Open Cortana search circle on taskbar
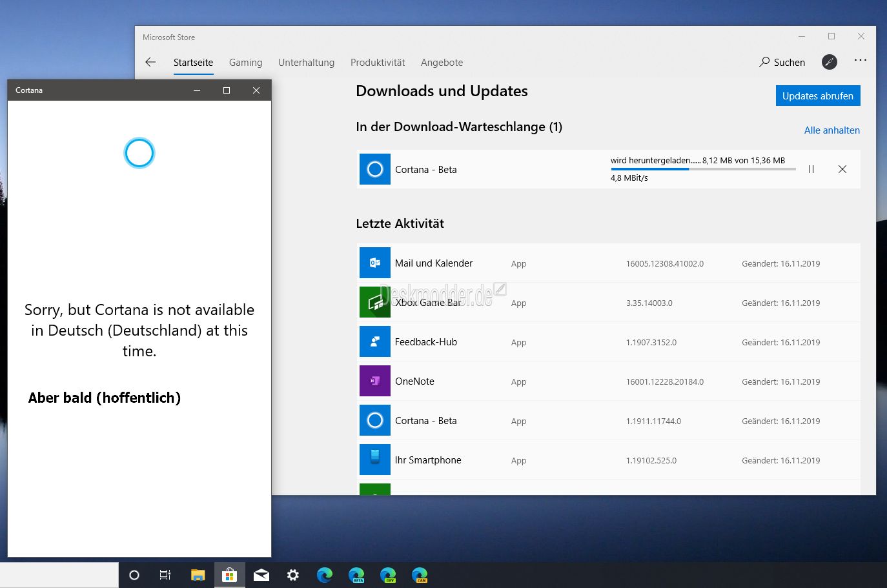This screenshot has width=887, height=588. pyautogui.click(x=134, y=575)
